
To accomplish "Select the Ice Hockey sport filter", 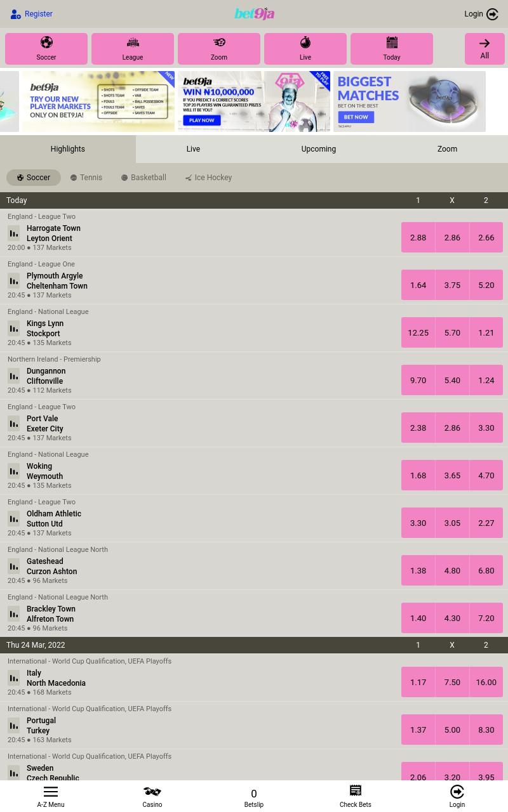I will pos(208,178).
